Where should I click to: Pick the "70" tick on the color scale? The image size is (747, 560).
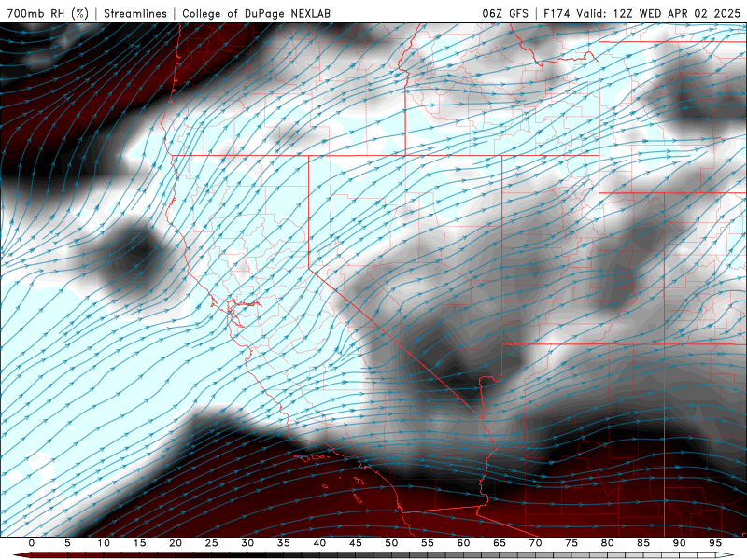(x=535, y=543)
